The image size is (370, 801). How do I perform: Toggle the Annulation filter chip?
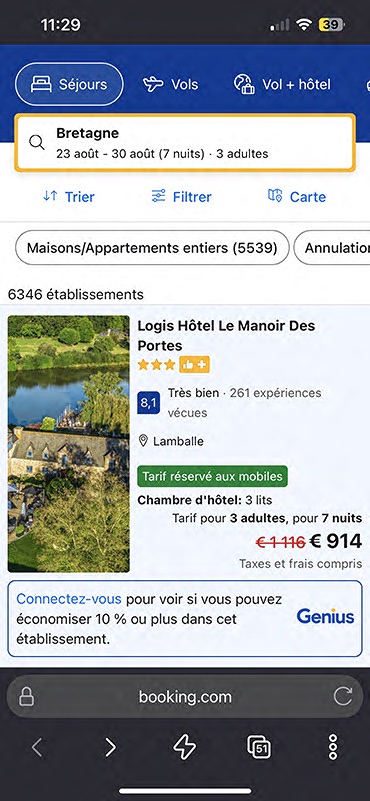pos(332,248)
